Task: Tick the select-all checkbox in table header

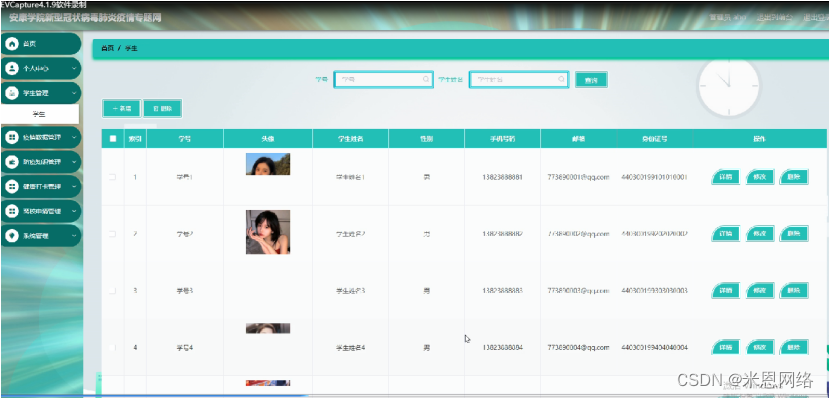Action: 113,139
